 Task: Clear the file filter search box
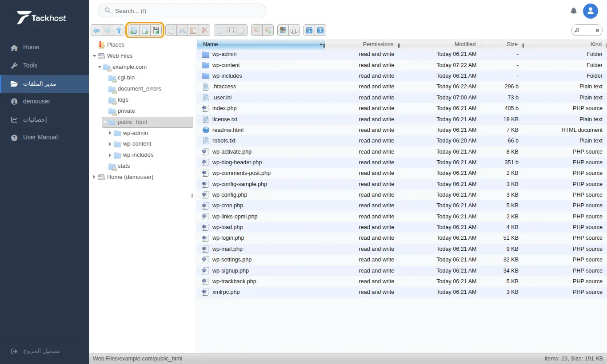598,30
